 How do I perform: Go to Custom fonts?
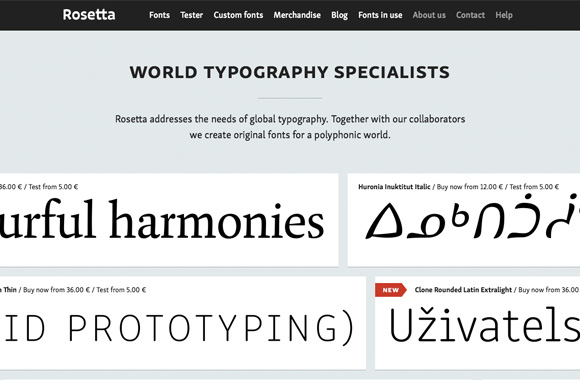(x=238, y=15)
